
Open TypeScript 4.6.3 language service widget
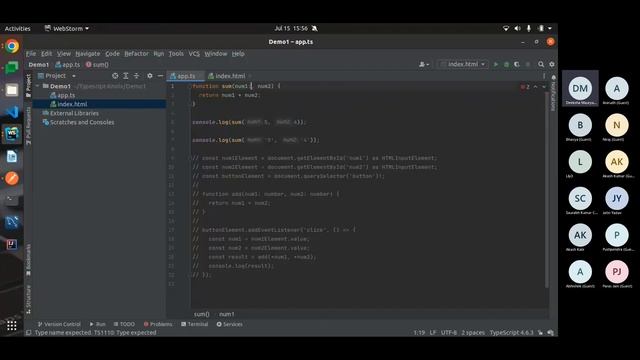tap(511, 333)
